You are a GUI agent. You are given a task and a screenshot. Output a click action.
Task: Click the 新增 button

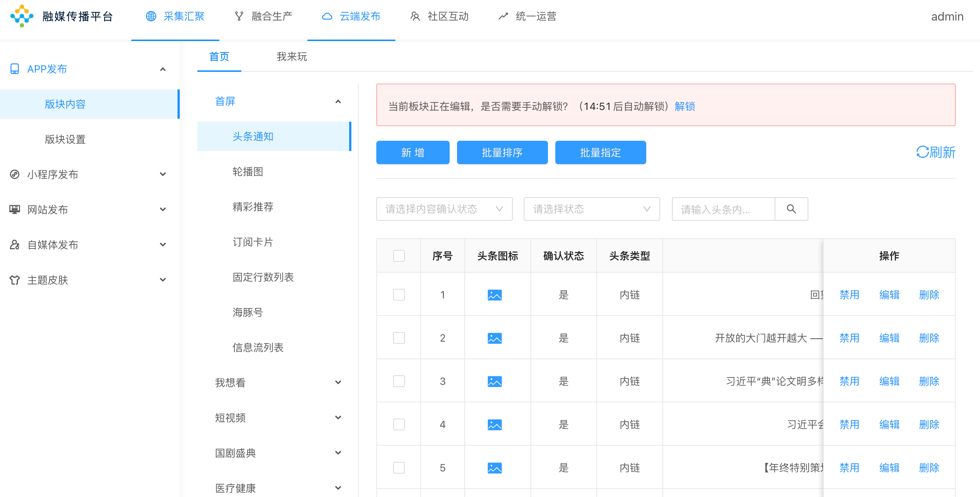[413, 152]
